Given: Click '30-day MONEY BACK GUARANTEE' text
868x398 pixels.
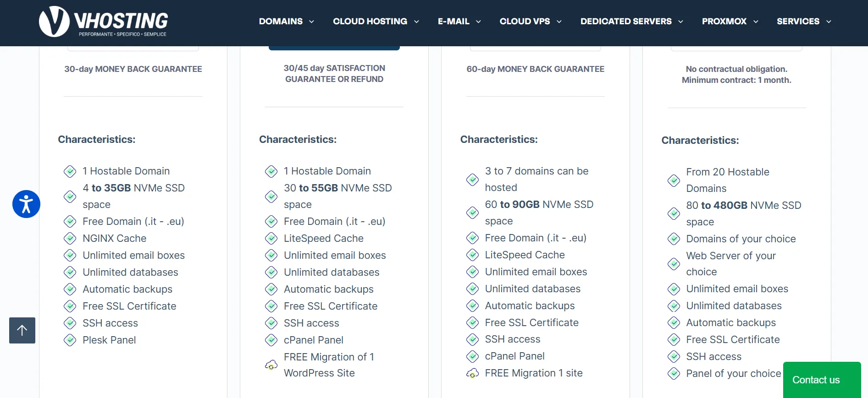Looking at the screenshot, I should (133, 69).
